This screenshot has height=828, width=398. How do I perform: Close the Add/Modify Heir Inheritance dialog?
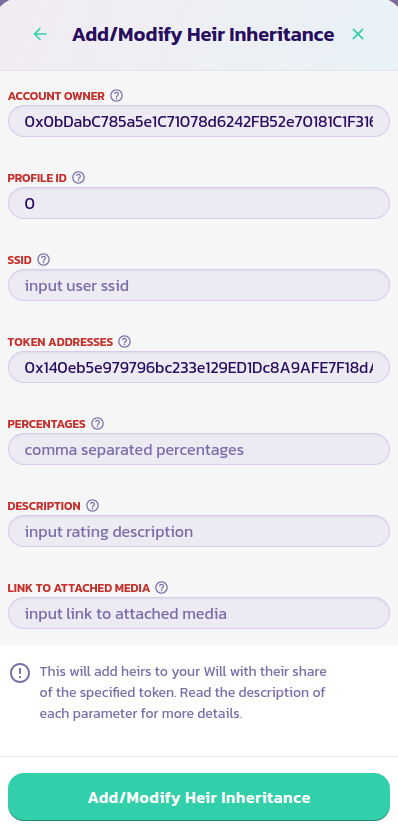pyautogui.click(x=358, y=34)
